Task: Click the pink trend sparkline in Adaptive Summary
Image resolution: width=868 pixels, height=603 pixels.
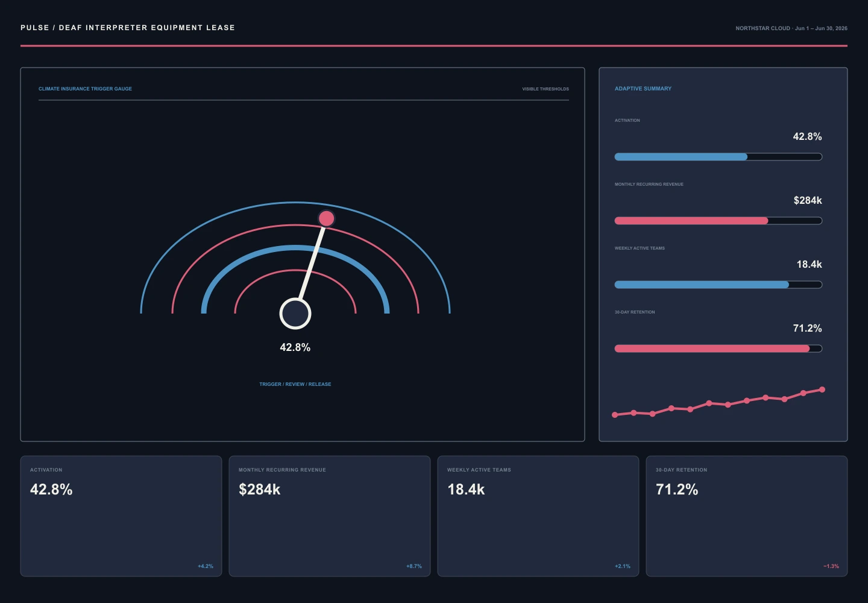Action: 719,402
